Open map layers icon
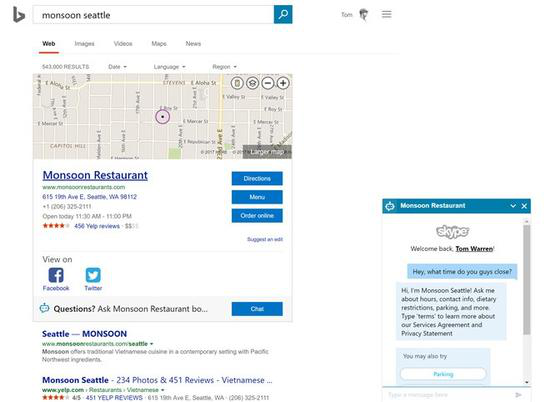The image size is (550, 402). click(x=252, y=83)
